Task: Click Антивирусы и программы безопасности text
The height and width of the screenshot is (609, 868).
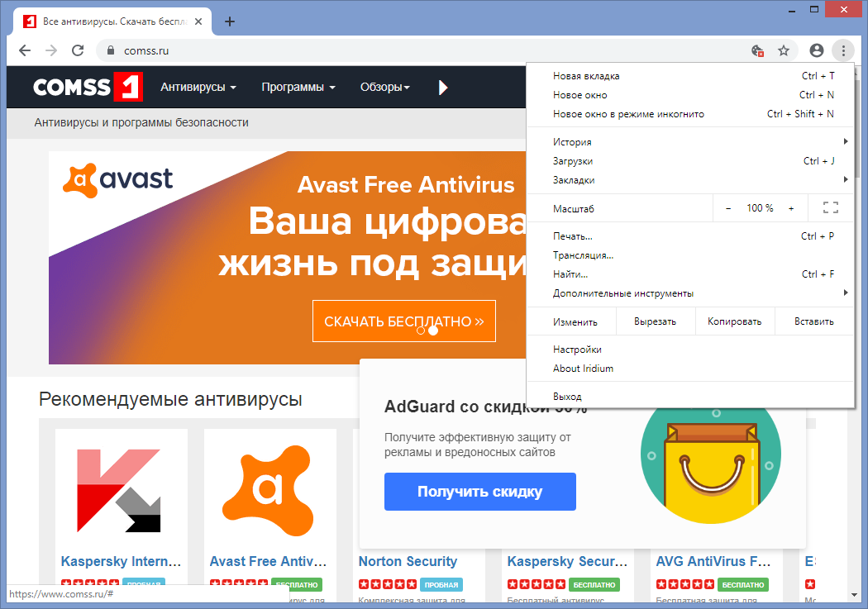Action: pyautogui.click(x=141, y=122)
